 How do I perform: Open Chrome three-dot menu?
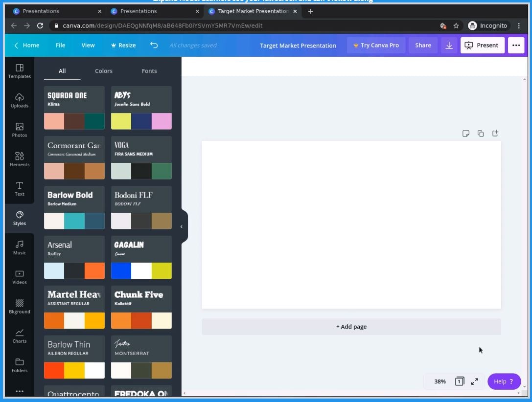[x=519, y=25]
